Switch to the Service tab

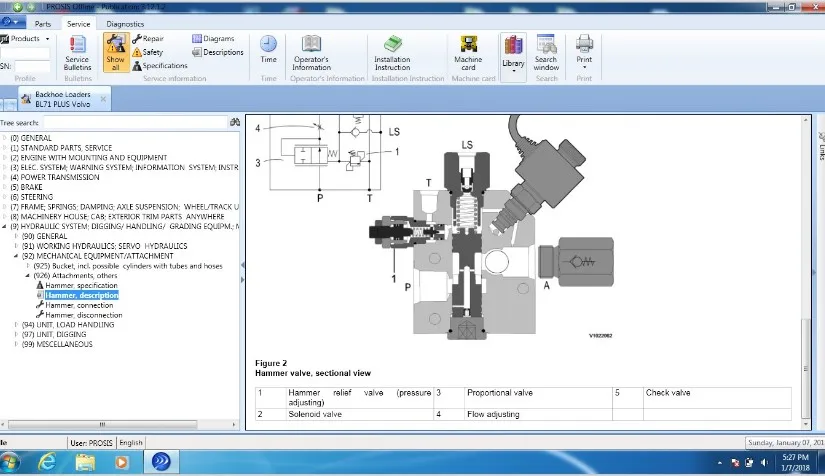point(78,24)
